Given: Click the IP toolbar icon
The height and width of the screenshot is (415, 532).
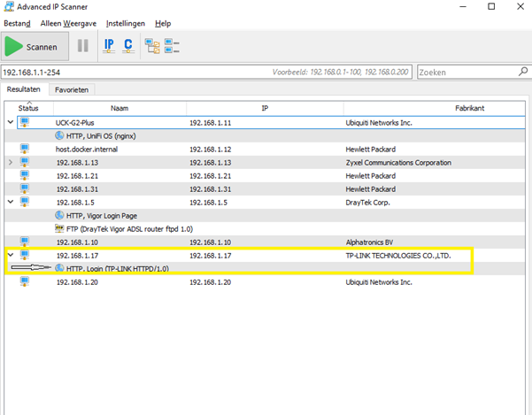Looking at the screenshot, I should pos(109,46).
